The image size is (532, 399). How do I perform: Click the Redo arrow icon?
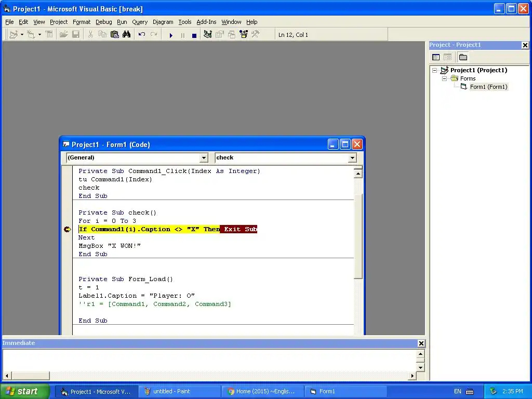(154, 35)
